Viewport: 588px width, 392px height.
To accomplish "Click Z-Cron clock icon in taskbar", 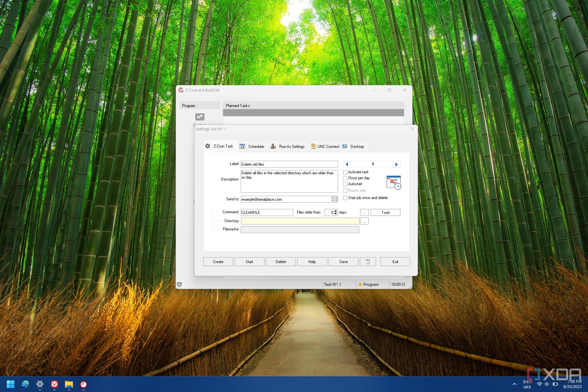I will click(x=83, y=384).
